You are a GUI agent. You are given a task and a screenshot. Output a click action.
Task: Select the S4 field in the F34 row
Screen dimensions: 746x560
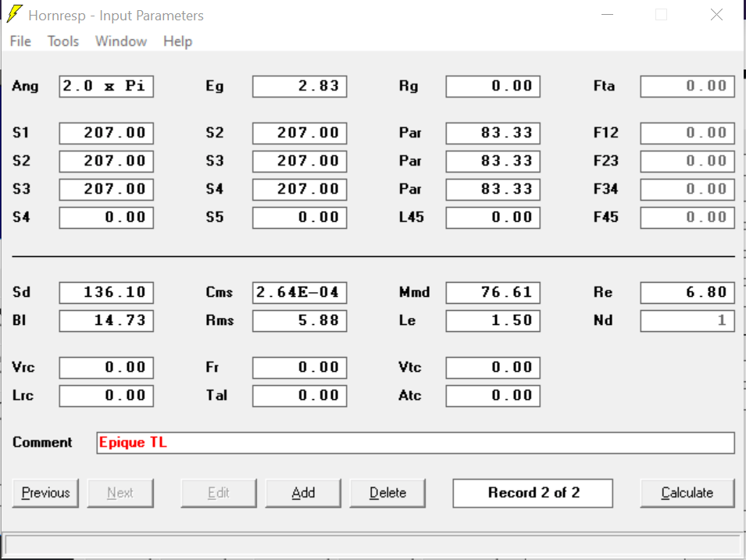[x=300, y=189]
